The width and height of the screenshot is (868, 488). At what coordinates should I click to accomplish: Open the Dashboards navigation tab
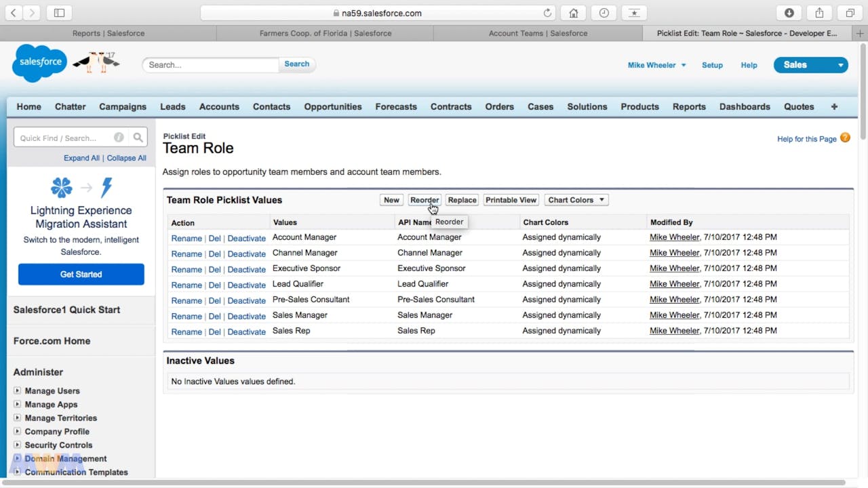coord(745,106)
